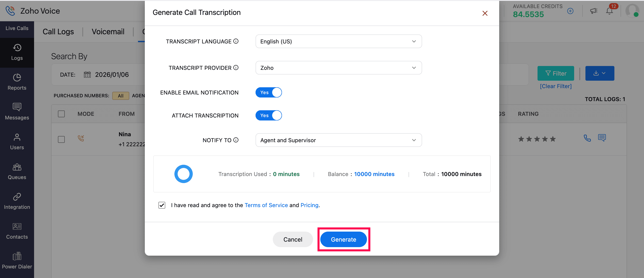644x278 pixels.
Task: Open the Power Dialer section
Action: [x=17, y=261]
